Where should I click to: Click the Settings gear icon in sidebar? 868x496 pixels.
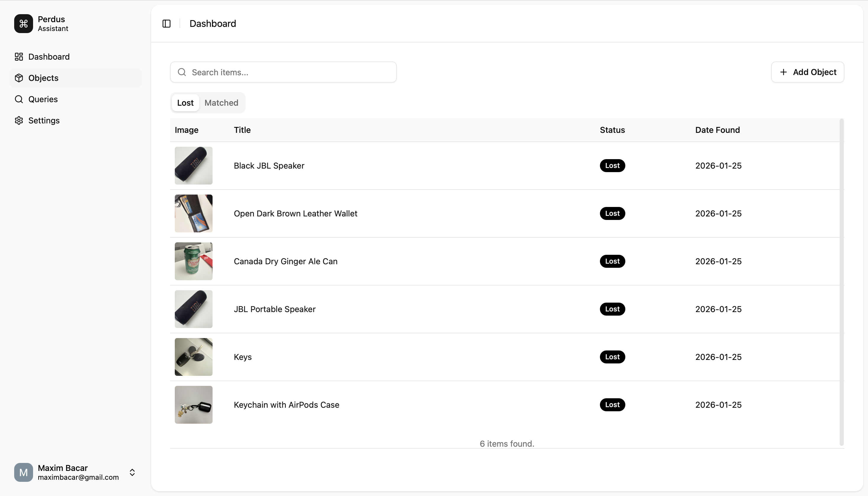[x=19, y=120]
